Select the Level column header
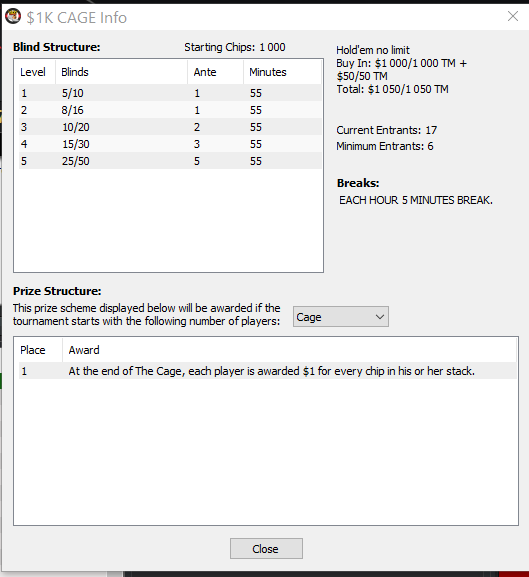The width and height of the screenshot is (529, 577). click(x=35, y=72)
